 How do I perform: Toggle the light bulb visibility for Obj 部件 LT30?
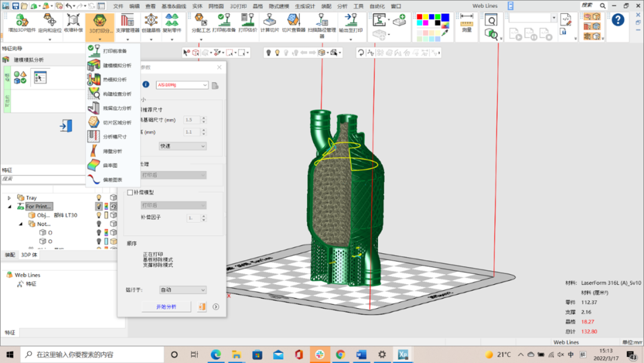98,215
